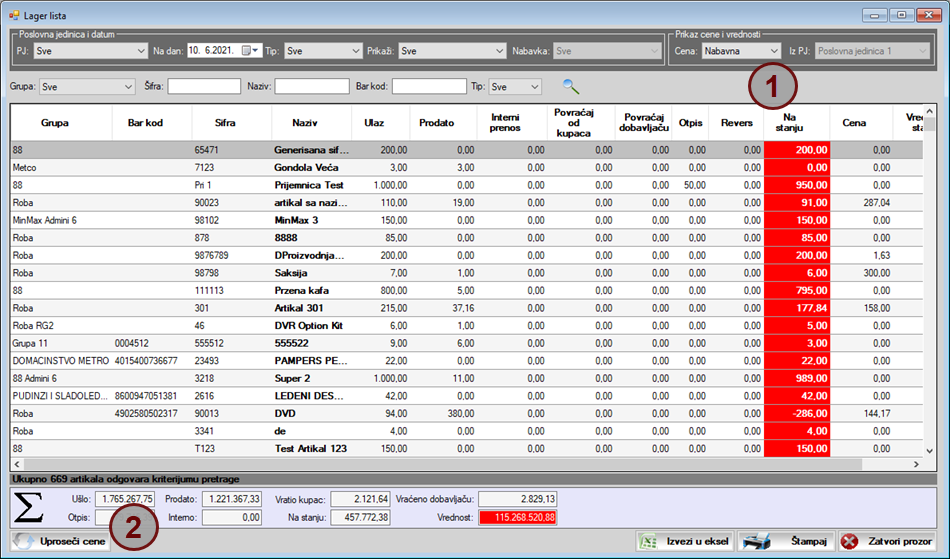Click into the Naziv input field
950x559 pixels.
(312, 87)
